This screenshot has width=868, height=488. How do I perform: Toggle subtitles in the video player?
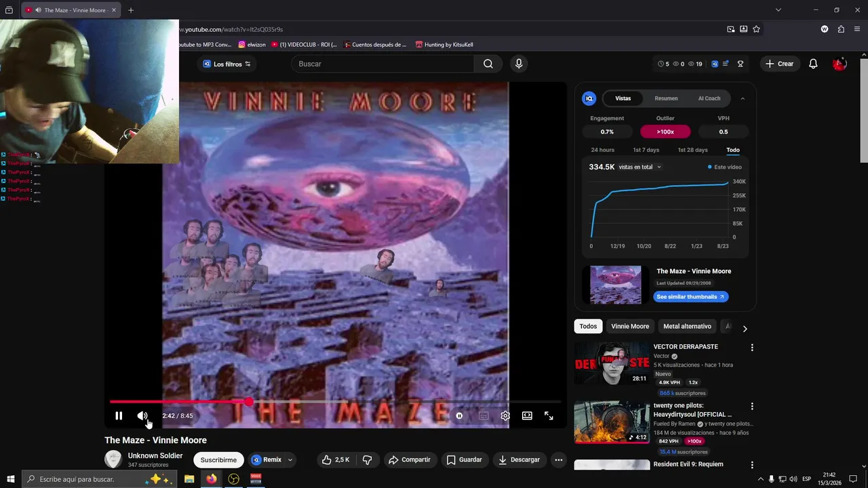tap(484, 415)
